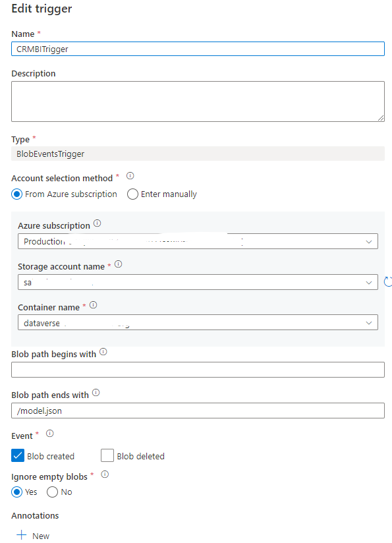Click the Name field containing CRMBITrigger
Image resolution: width=392 pixels, height=543 pixels.
tap(198, 49)
